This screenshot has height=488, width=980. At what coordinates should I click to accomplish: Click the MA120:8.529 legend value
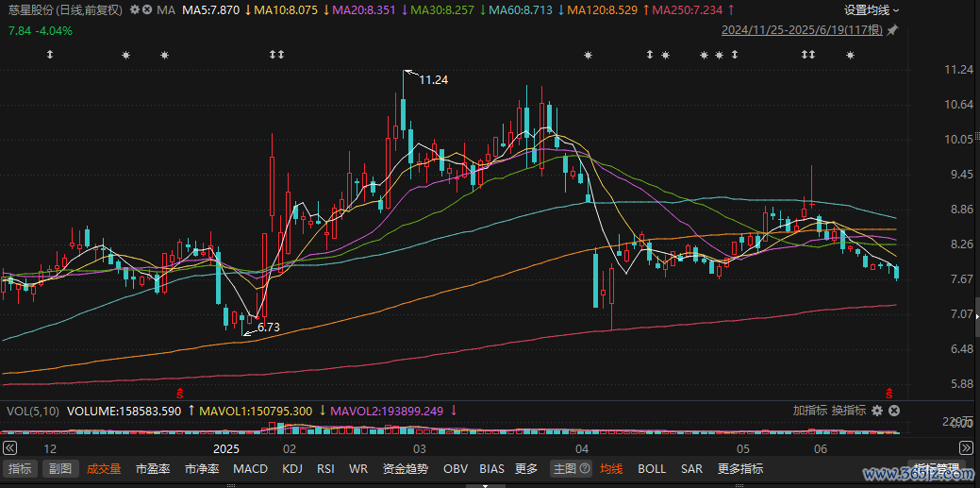603,10
